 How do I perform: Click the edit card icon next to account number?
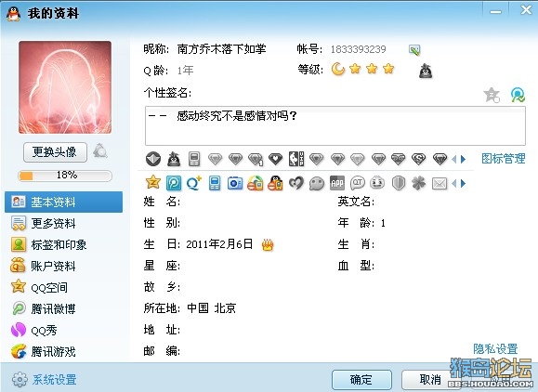click(414, 50)
